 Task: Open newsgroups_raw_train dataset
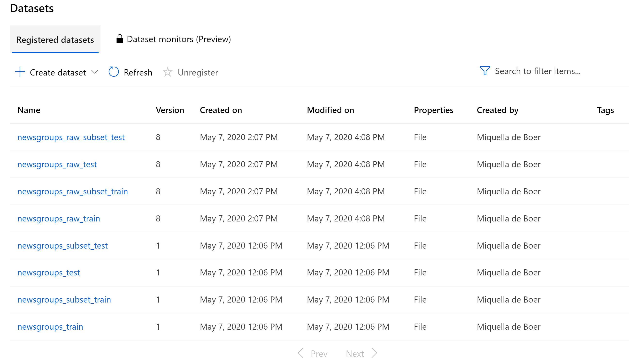[x=59, y=219]
